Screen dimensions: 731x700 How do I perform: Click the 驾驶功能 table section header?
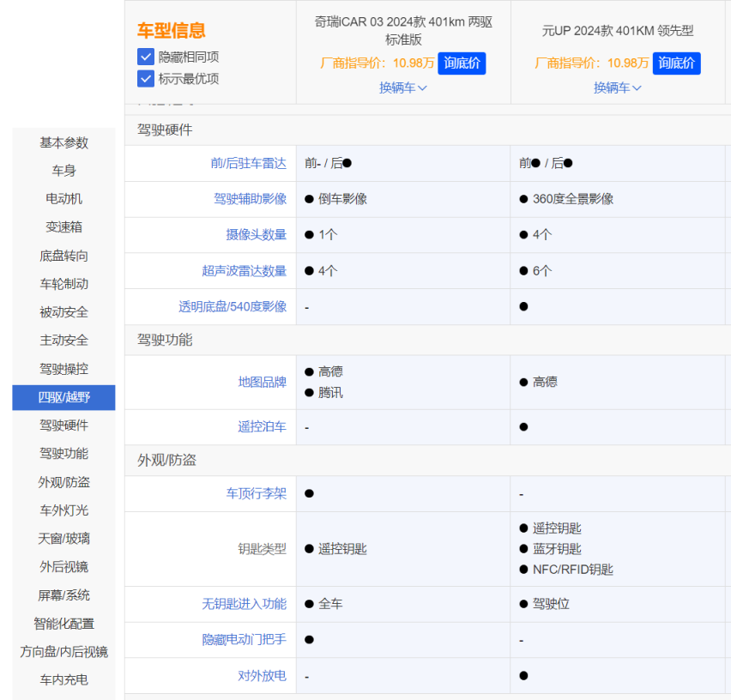click(165, 341)
